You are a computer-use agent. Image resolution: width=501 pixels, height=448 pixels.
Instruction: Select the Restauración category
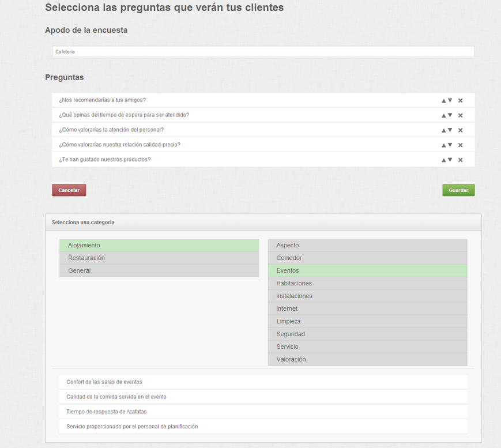coord(159,258)
